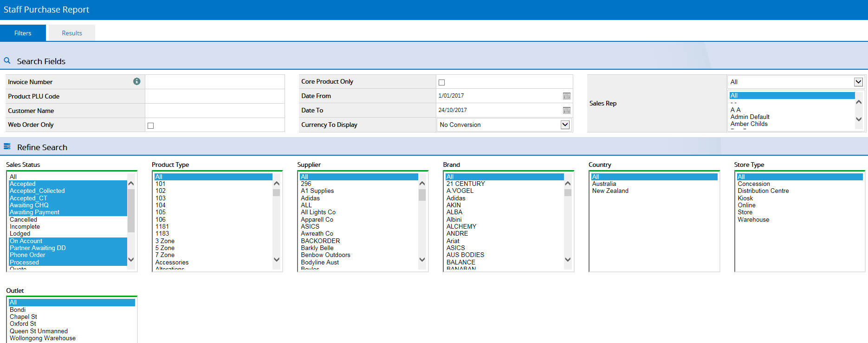Image resolution: width=868 pixels, height=343 pixels.
Task: Open the Date To calendar picker
Action: [566, 110]
